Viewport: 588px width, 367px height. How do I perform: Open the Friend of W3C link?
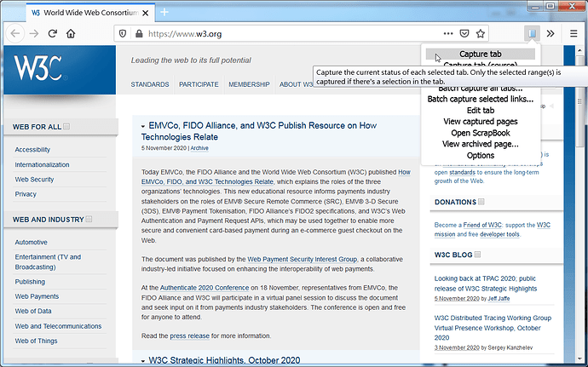click(x=482, y=225)
